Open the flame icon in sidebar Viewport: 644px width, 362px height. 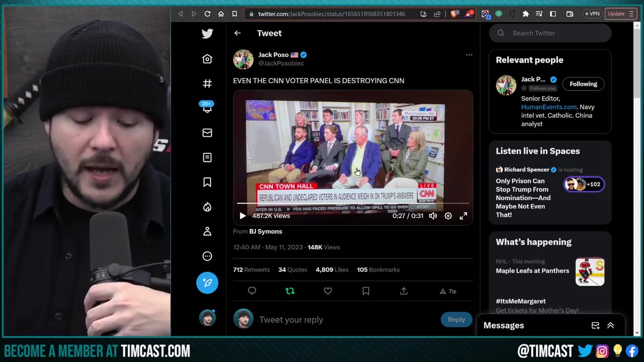pyautogui.click(x=207, y=207)
